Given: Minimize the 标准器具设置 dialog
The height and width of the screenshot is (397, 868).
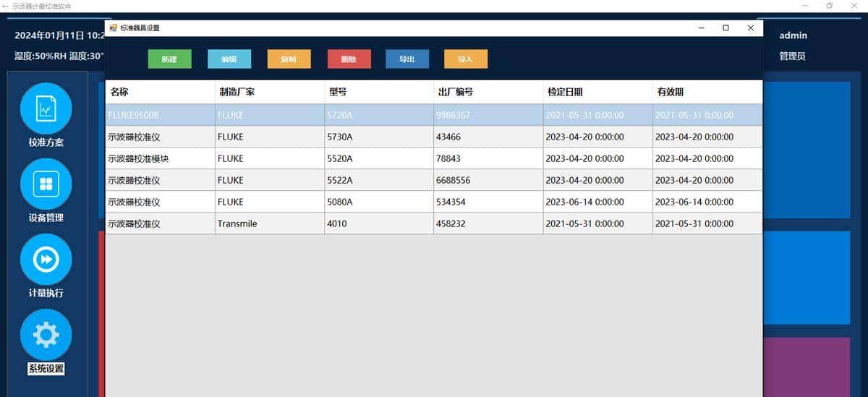Looking at the screenshot, I should click(701, 27).
